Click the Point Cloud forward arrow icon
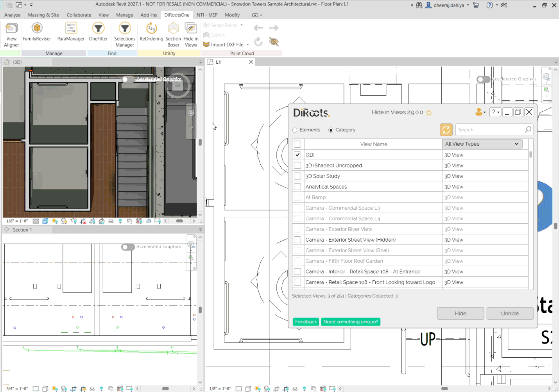Viewport: 559px width, 392px height. point(274,28)
